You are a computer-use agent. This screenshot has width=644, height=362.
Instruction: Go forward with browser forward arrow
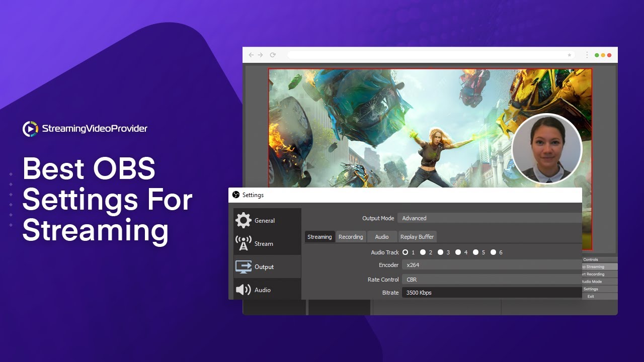261,55
